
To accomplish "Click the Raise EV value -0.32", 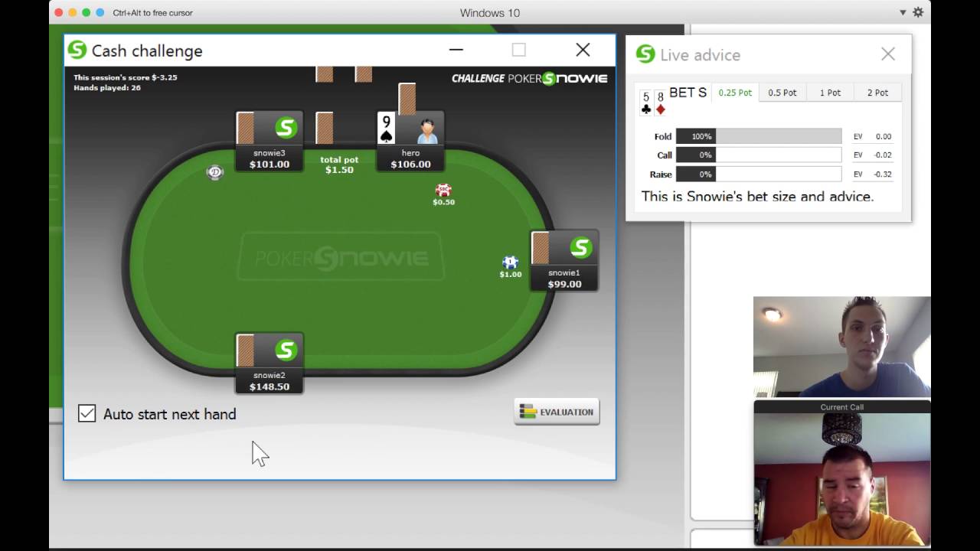I will coord(882,174).
